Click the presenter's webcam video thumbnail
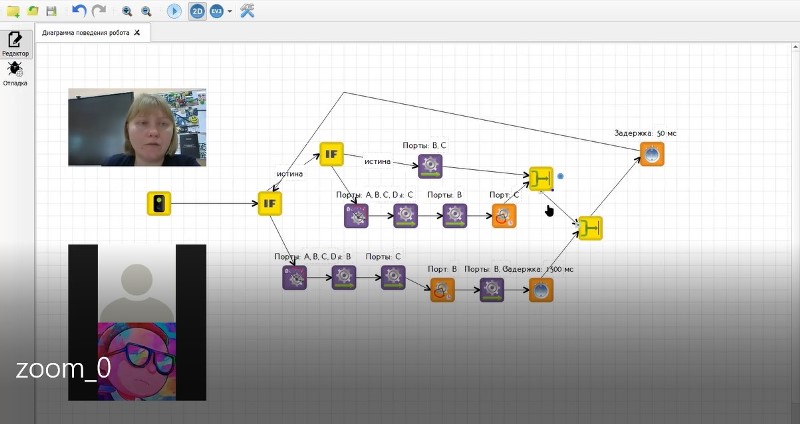 pos(137,127)
